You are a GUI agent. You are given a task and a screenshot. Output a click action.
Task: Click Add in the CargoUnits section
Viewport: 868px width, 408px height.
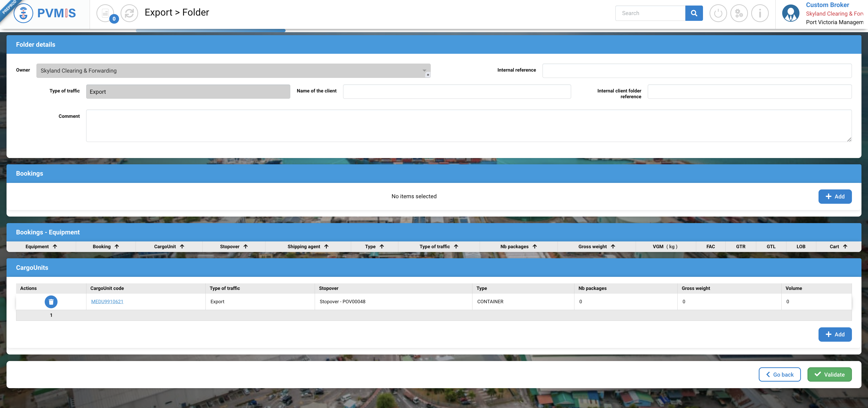(835, 334)
